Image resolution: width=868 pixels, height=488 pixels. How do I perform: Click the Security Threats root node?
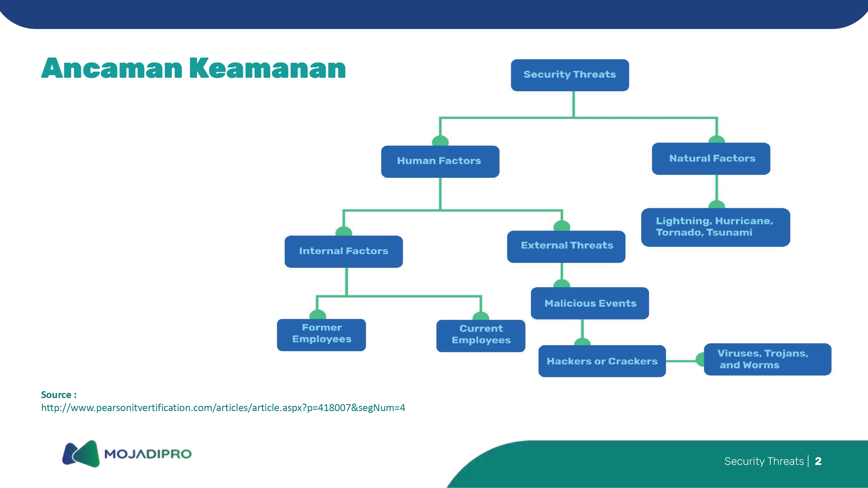pyautogui.click(x=569, y=75)
